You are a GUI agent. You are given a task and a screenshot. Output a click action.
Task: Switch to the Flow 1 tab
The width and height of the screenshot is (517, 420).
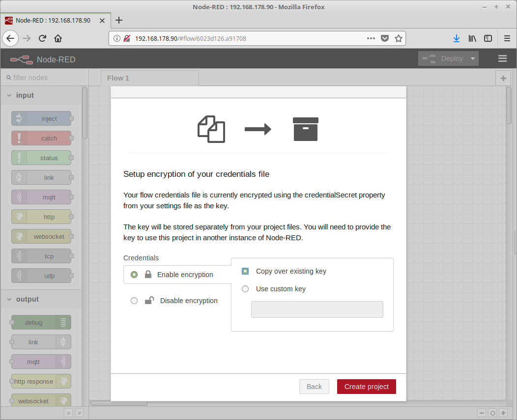coord(118,78)
